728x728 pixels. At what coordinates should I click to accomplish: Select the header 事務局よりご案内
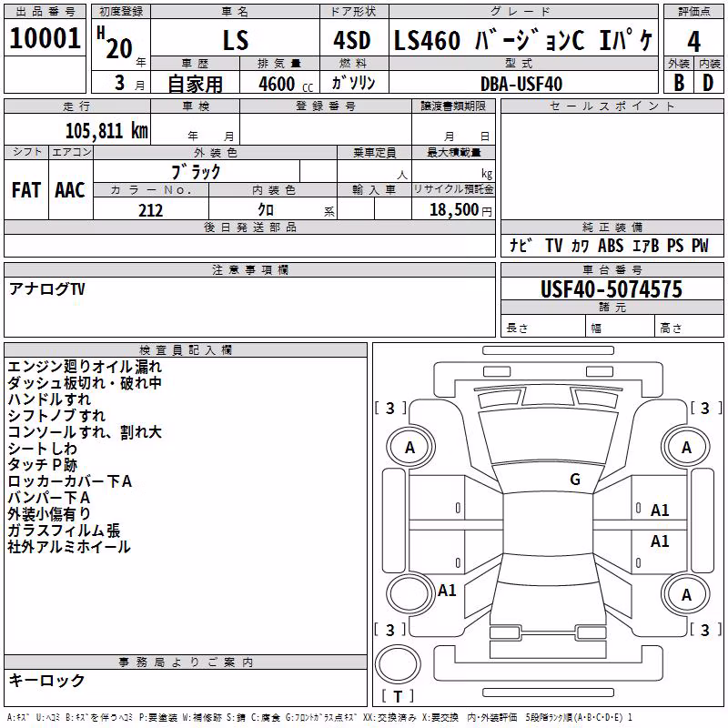point(186,662)
